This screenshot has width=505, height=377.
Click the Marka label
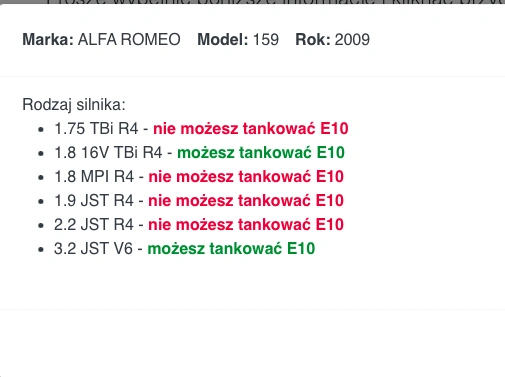pos(48,40)
